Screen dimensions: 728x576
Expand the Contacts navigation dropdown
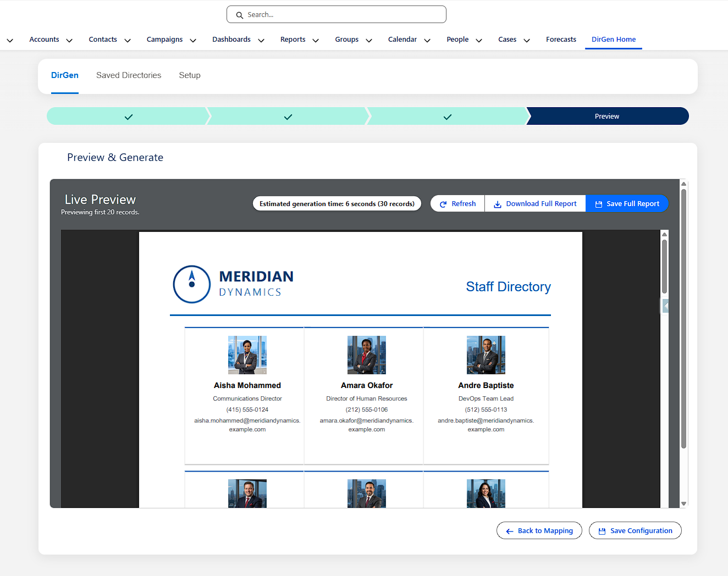click(x=128, y=40)
